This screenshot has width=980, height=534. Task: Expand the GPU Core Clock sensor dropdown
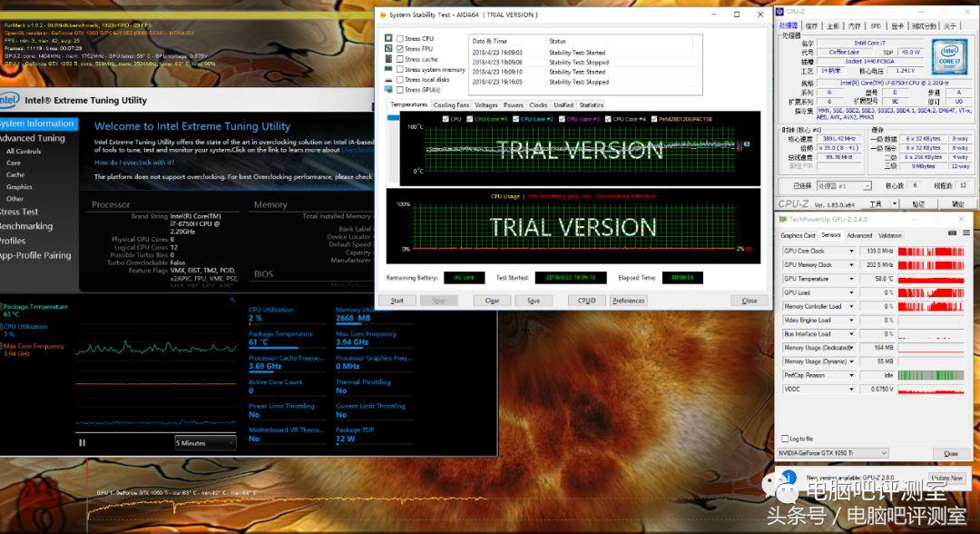(x=850, y=251)
